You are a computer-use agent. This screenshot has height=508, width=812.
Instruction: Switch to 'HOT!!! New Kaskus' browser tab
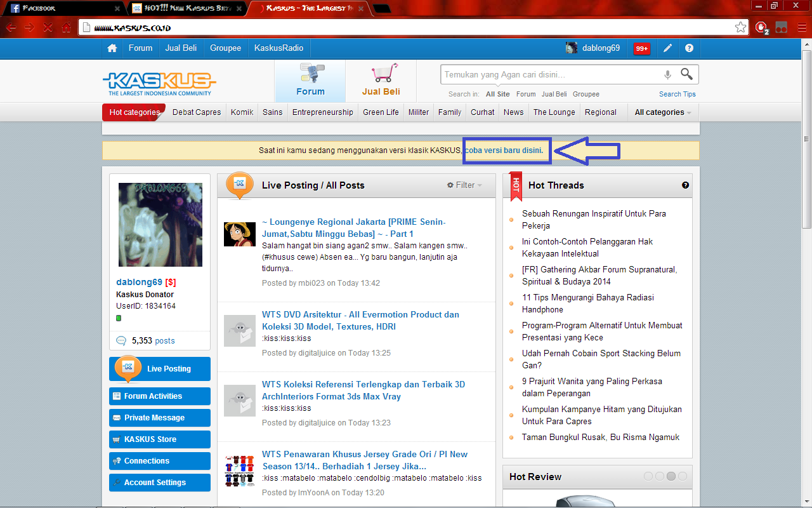click(x=187, y=8)
